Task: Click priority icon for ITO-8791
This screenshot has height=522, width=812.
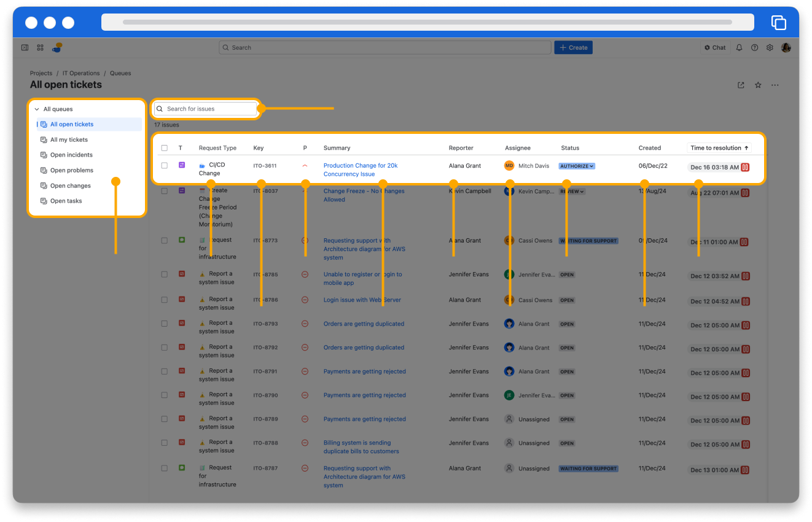Action: (305, 372)
